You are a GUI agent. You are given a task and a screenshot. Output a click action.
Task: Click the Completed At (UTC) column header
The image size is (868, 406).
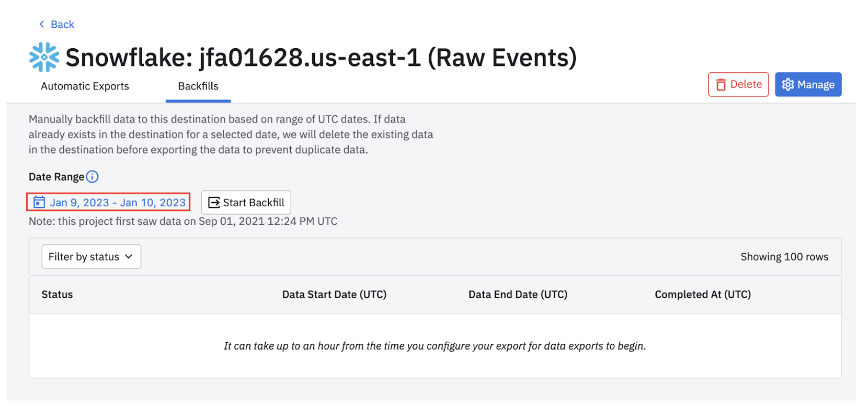pos(702,295)
